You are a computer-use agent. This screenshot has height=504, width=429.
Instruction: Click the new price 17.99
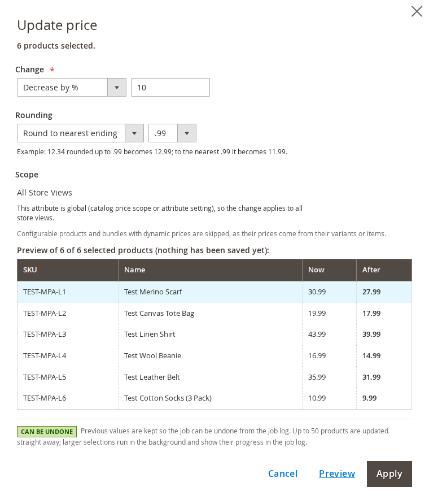(371, 314)
